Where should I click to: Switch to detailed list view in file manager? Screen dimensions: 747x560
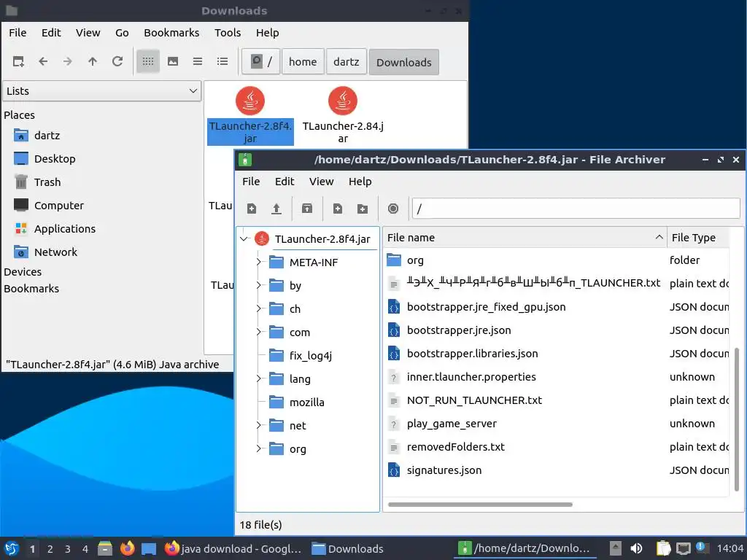pyautogui.click(x=222, y=61)
